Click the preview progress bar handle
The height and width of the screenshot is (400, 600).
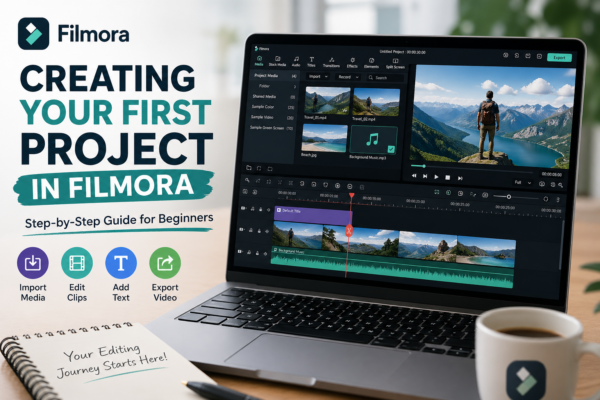(424, 166)
